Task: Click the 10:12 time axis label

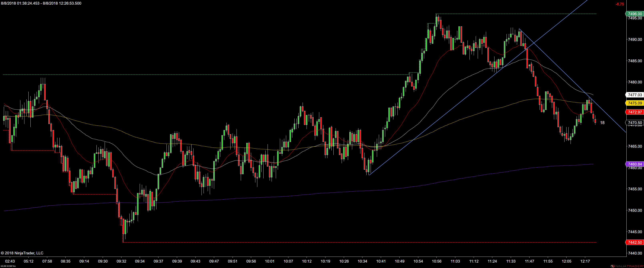Action: (x=307, y=261)
